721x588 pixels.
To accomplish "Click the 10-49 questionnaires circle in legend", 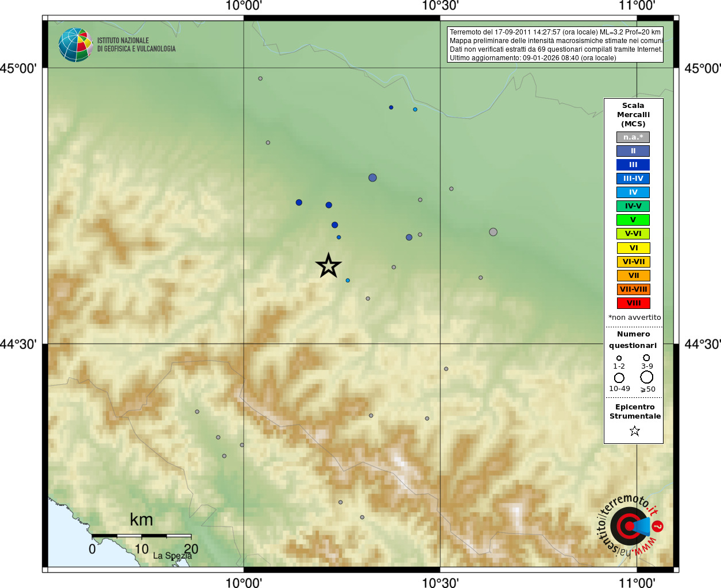I will click(x=619, y=378).
